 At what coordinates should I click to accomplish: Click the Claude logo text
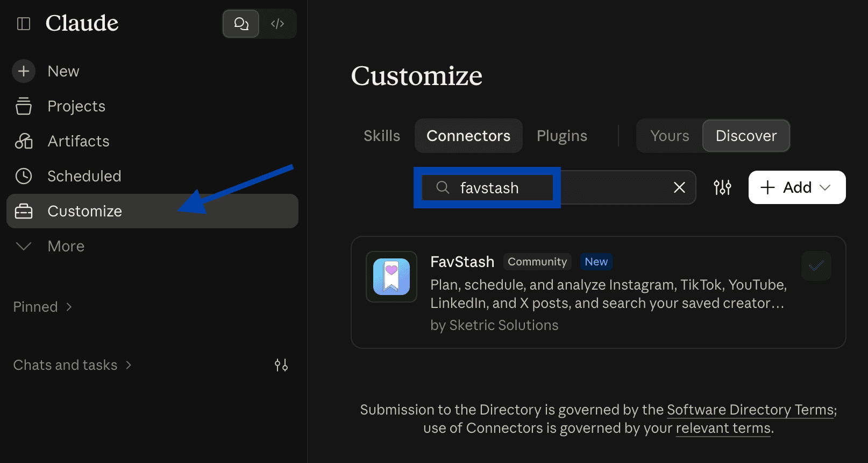(x=82, y=23)
